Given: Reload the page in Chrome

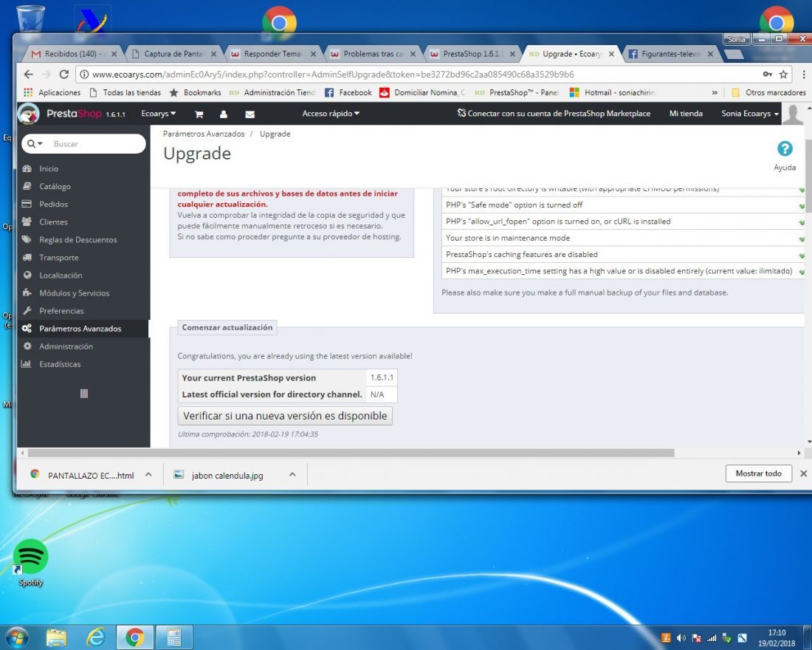Looking at the screenshot, I should pyautogui.click(x=63, y=74).
